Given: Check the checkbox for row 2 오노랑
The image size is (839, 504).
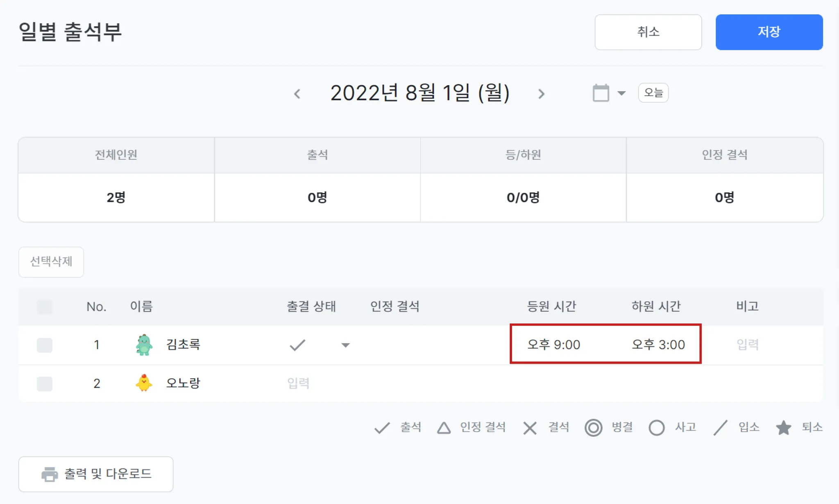Looking at the screenshot, I should 45,384.
